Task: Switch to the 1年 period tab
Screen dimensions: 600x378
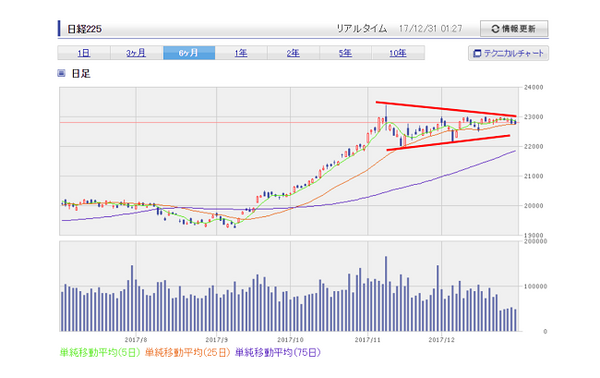Action: point(241,53)
